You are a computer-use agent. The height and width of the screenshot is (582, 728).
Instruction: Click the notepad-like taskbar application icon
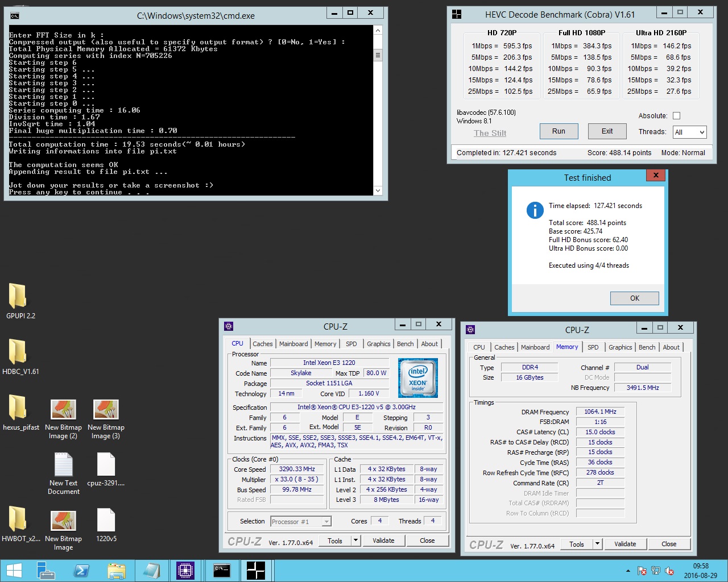tap(151, 571)
